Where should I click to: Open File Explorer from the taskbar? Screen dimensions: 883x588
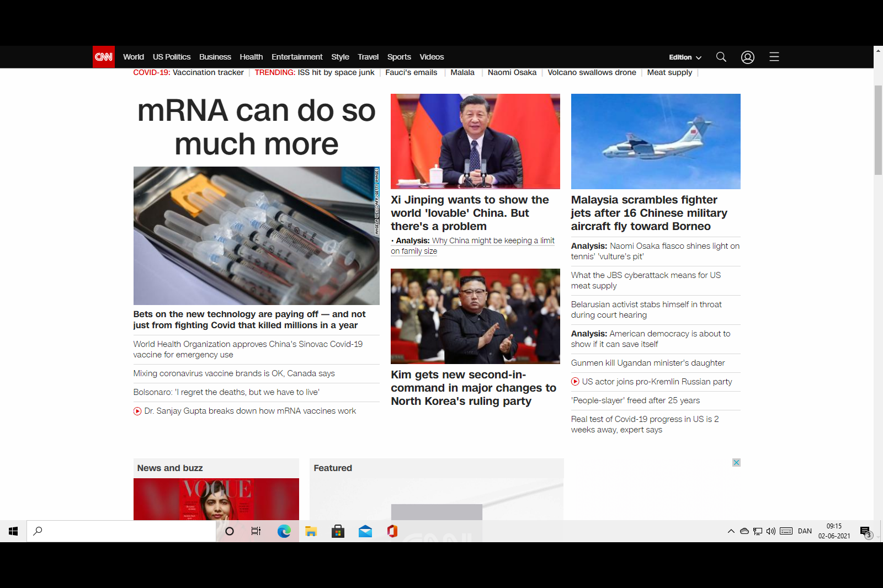point(311,531)
